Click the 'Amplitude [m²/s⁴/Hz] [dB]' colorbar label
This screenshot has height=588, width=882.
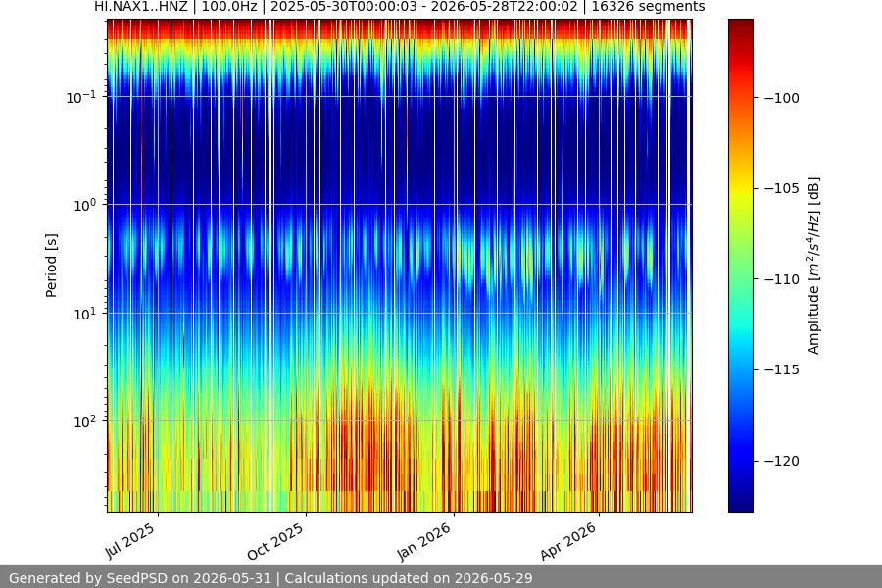click(814, 266)
